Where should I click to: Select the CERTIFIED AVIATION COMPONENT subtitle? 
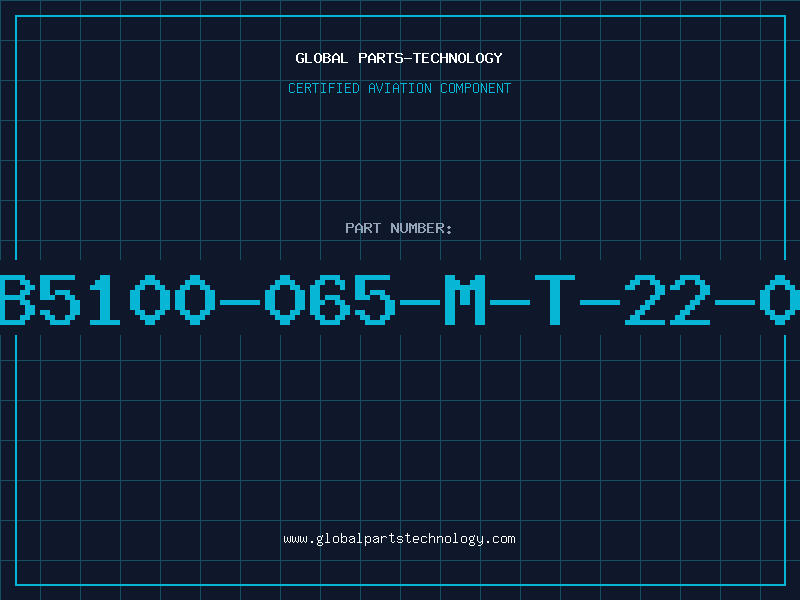[x=399, y=88]
